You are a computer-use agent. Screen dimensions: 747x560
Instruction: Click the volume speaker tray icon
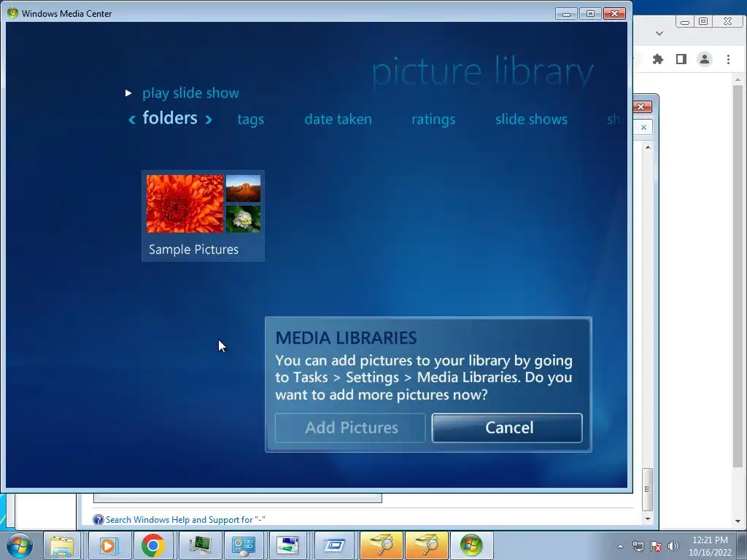coord(673,546)
